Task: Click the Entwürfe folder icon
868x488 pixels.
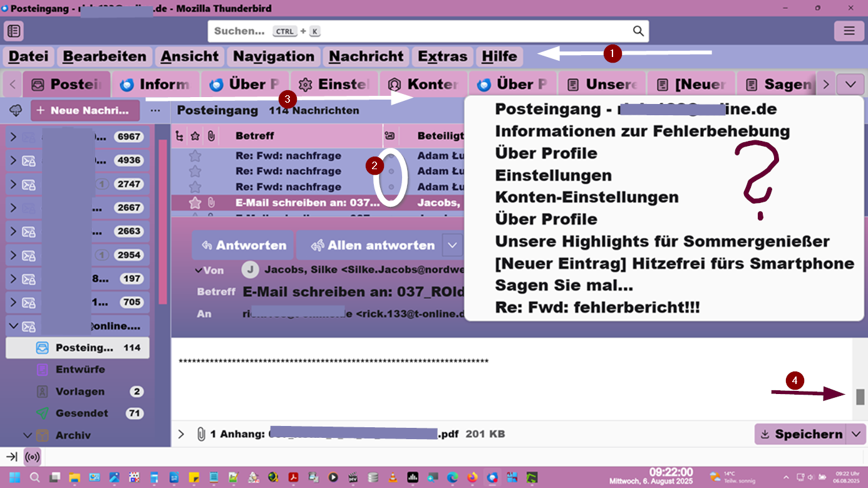Action: [42, 370]
